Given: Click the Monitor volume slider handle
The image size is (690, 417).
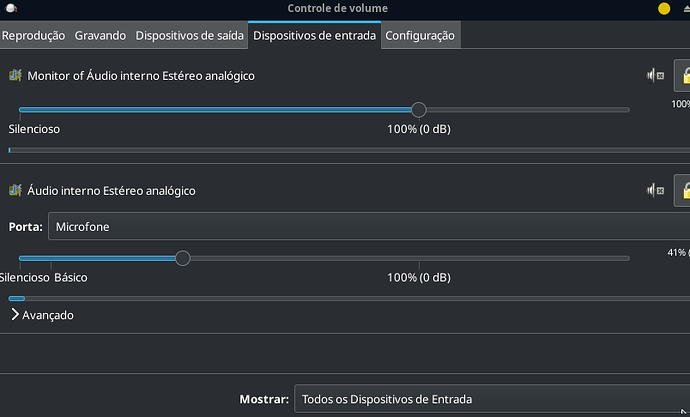Looking at the screenshot, I should [x=419, y=110].
